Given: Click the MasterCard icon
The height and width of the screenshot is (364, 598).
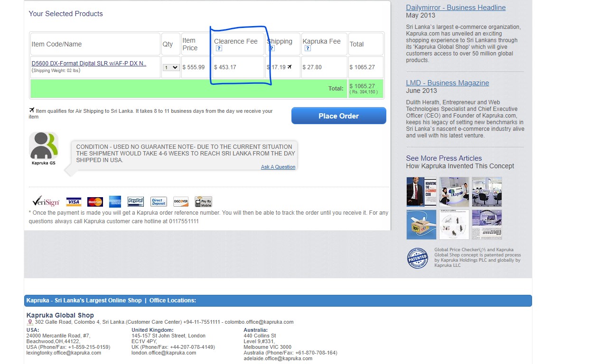Looking at the screenshot, I should [95, 202].
